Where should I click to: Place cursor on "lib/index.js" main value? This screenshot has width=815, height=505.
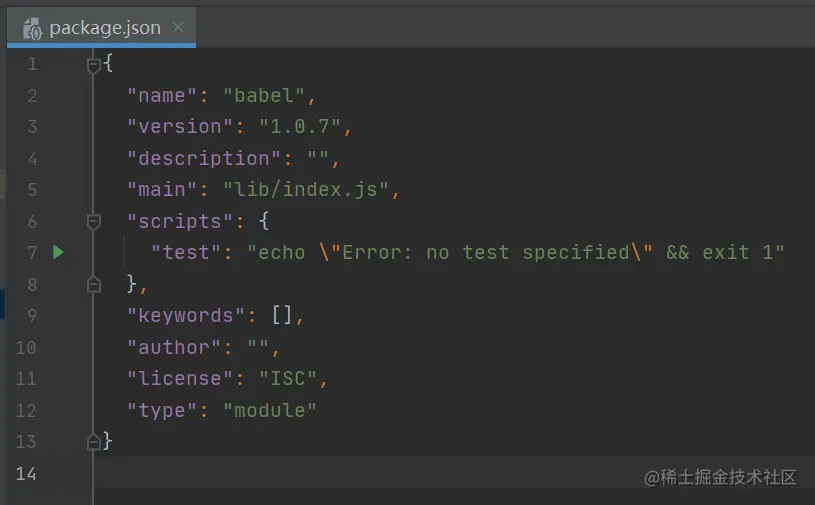(323, 190)
